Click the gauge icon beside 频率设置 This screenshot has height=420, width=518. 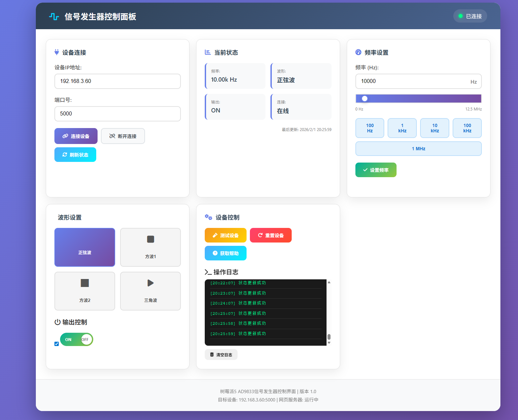[358, 52]
